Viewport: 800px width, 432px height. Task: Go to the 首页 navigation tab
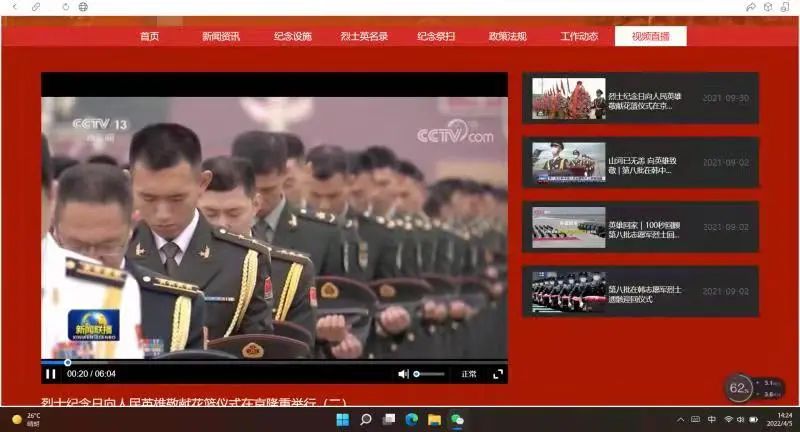(149, 37)
